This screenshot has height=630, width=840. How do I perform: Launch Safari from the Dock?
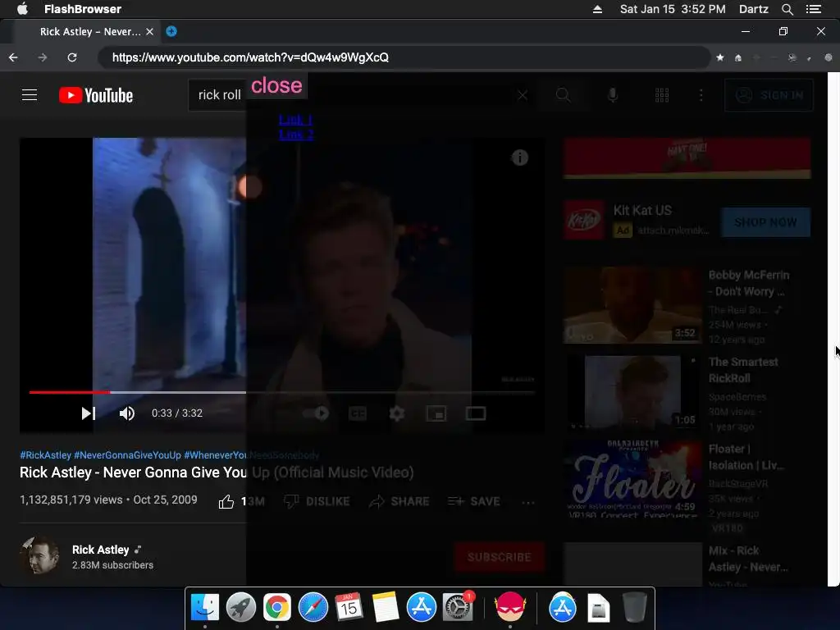click(x=313, y=607)
